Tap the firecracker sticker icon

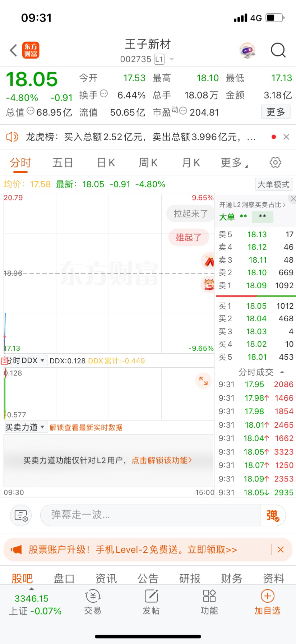[208, 261]
